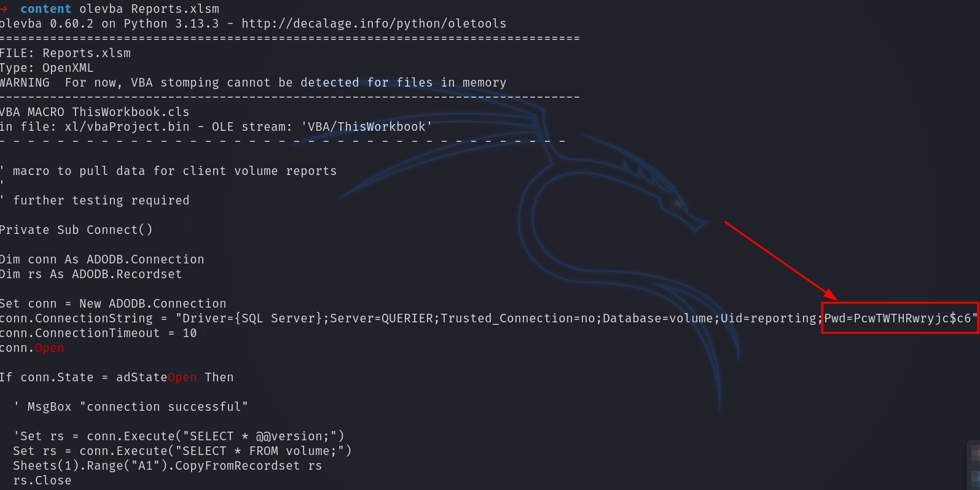The image size is (980, 490).
Task: Click the 'Private Sub Connect()' line
Action: (76, 230)
